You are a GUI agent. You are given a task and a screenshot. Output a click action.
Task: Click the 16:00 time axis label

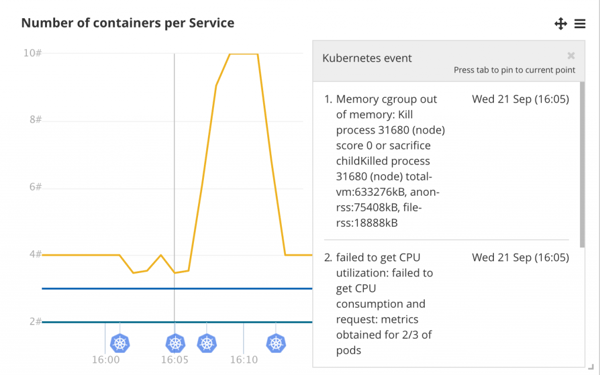(x=106, y=360)
